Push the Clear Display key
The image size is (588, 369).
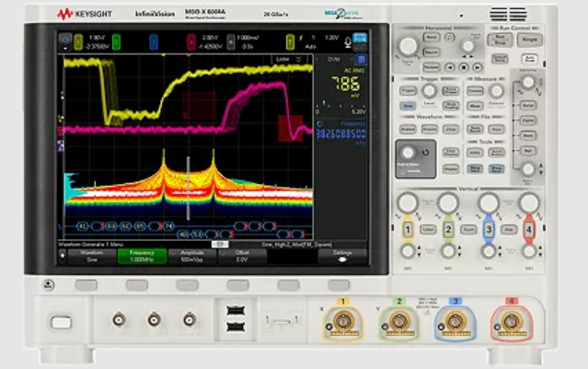[x=451, y=152]
